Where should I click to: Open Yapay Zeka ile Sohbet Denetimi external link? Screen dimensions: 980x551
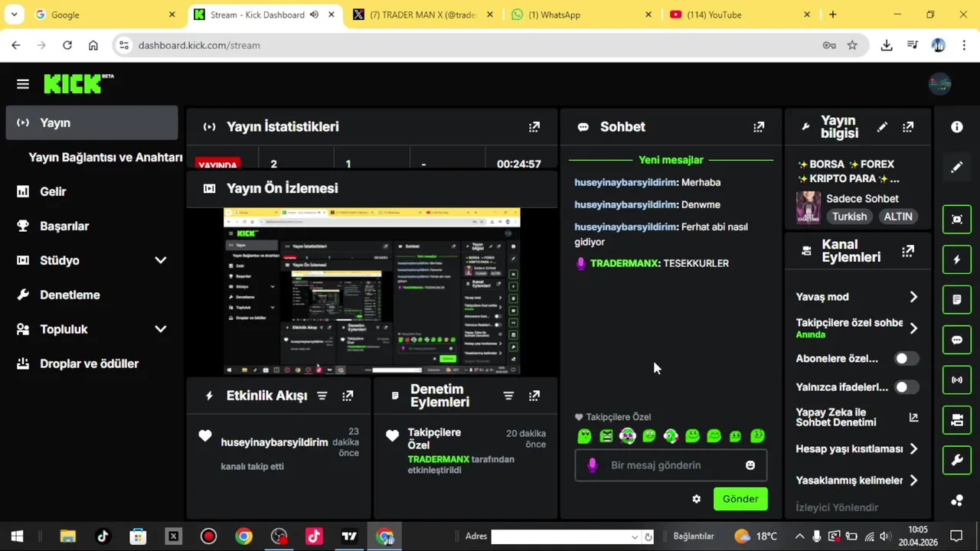[x=913, y=418]
